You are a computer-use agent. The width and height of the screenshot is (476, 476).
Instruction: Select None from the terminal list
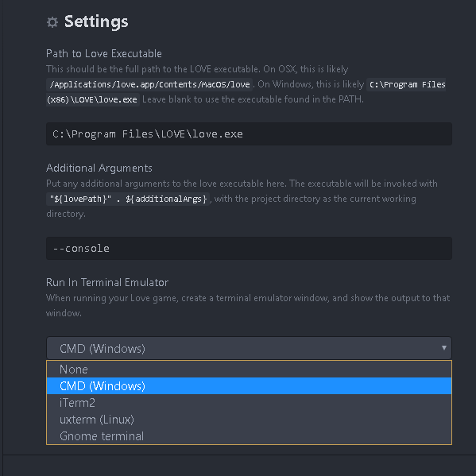(249, 370)
